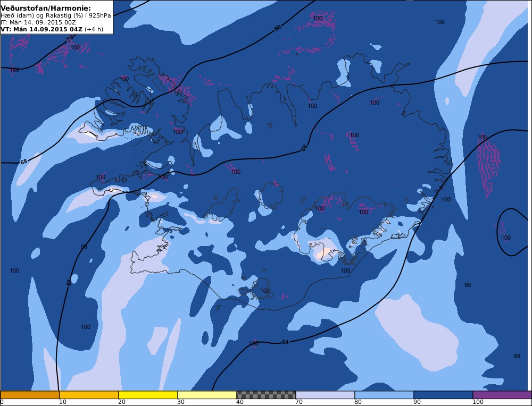Click the legend tick label '10'
Image resolution: width=532 pixels, height=406 pixels.
coord(62,402)
